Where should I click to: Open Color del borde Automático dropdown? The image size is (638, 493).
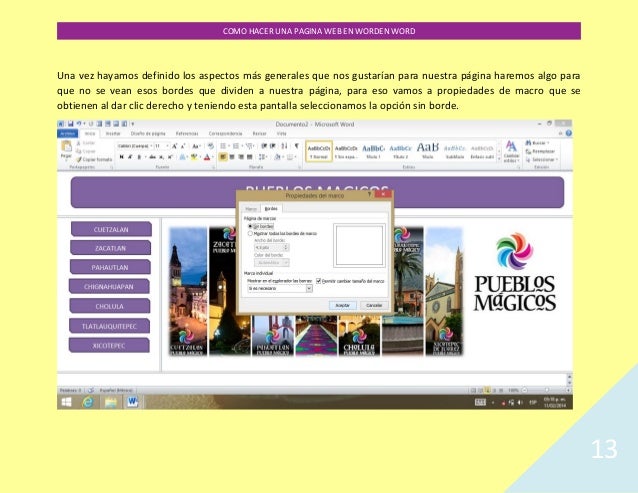[272, 263]
